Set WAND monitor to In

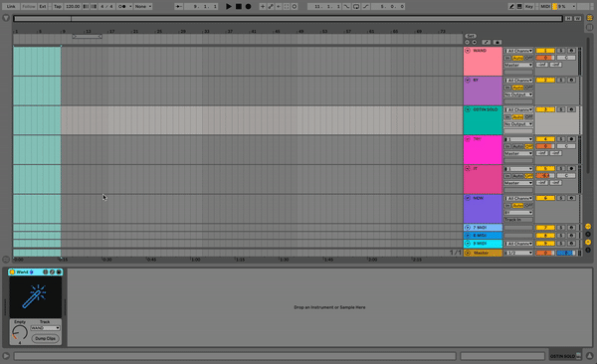(x=507, y=58)
